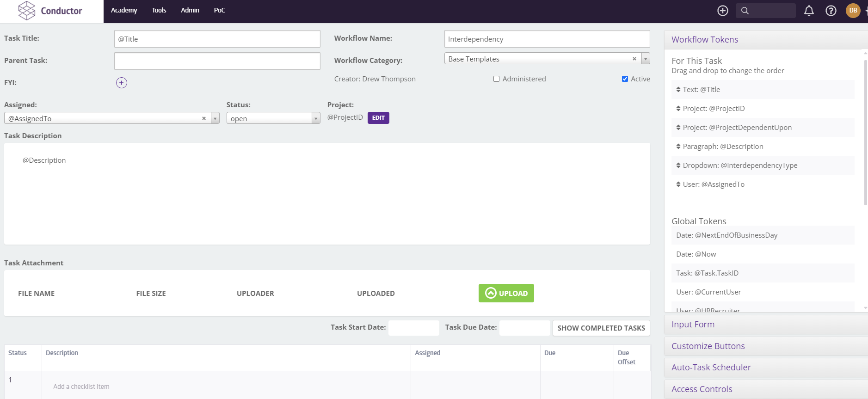The image size is (868, 399).
Task: Open the Academy menu
Action: (124, 10)
